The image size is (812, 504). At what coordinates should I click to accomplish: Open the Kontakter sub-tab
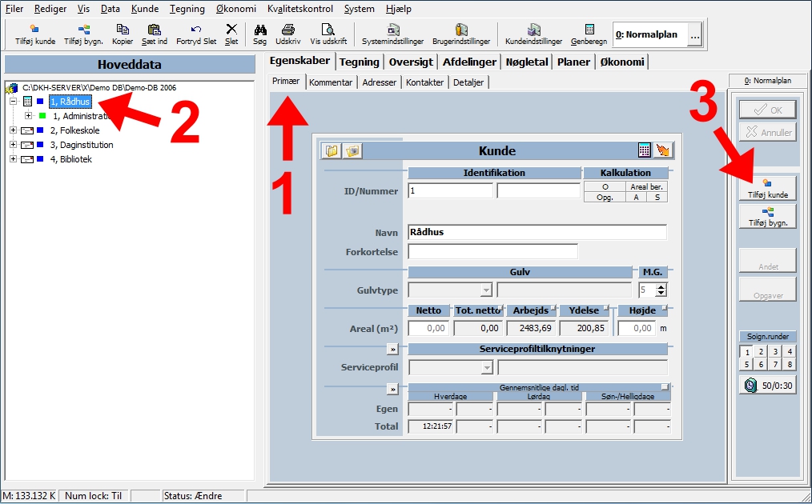click(x=424, y=82)
